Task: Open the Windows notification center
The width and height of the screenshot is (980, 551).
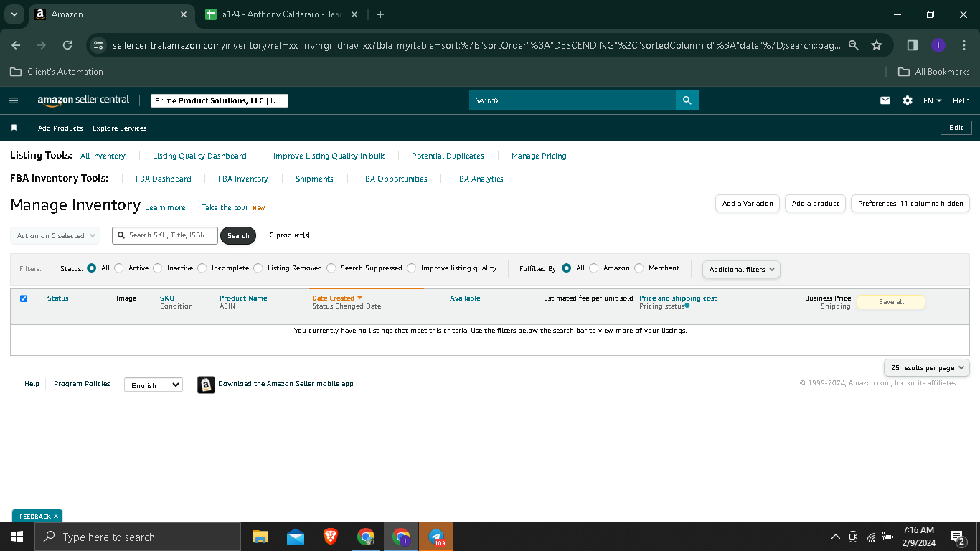Action: pyautogui.click(x=957, y=537)
